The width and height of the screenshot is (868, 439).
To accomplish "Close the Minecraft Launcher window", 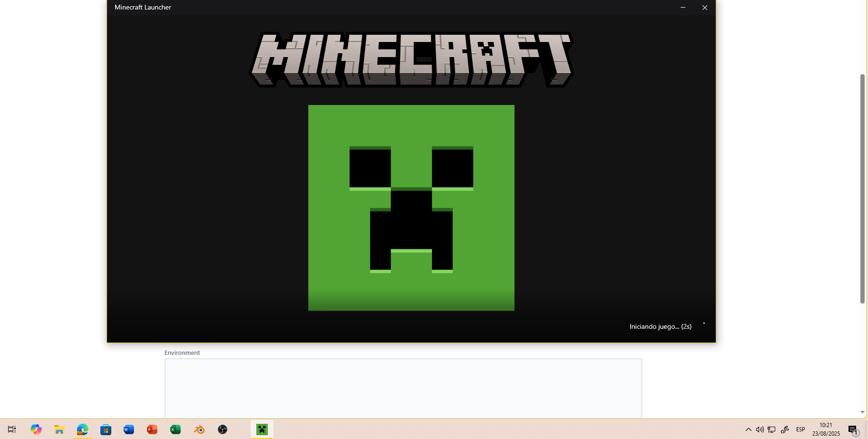I will (x=705, y=7).
